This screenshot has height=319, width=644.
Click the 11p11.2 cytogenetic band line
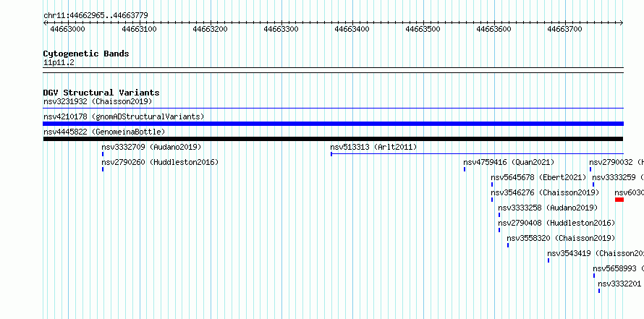[x=333, y=70]
